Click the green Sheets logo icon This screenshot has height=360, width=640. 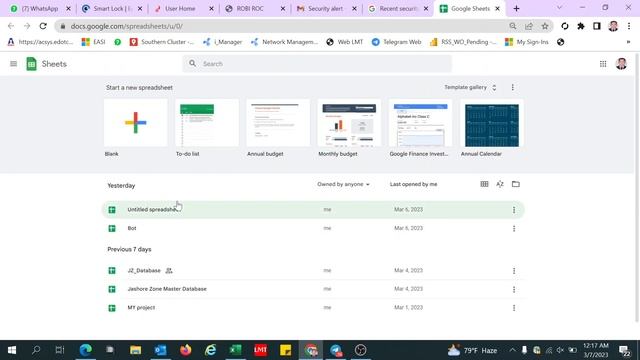tap(31, 64)
